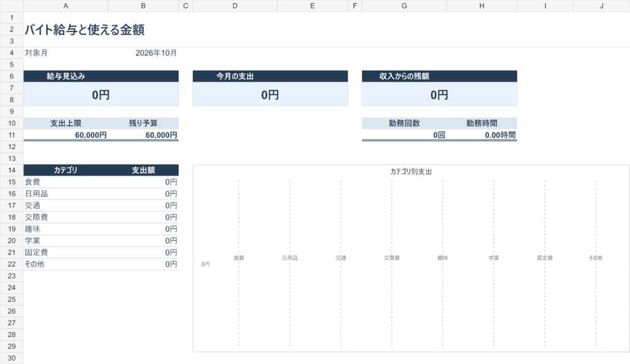Select the 交際費 category cell
The width and height of the screenshot is (630, 364).
(66, 217)
